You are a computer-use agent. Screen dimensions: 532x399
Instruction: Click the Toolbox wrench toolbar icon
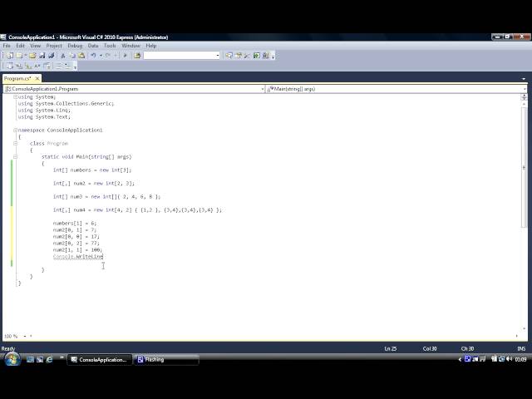[247, 56]
